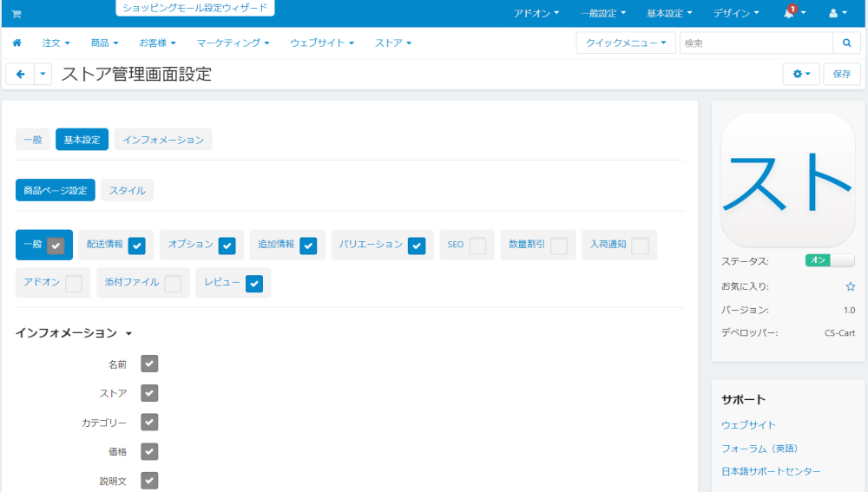This screenshot has width=868, height=492.
Task: Click the add-on logo image
Action: pos(788,180)
